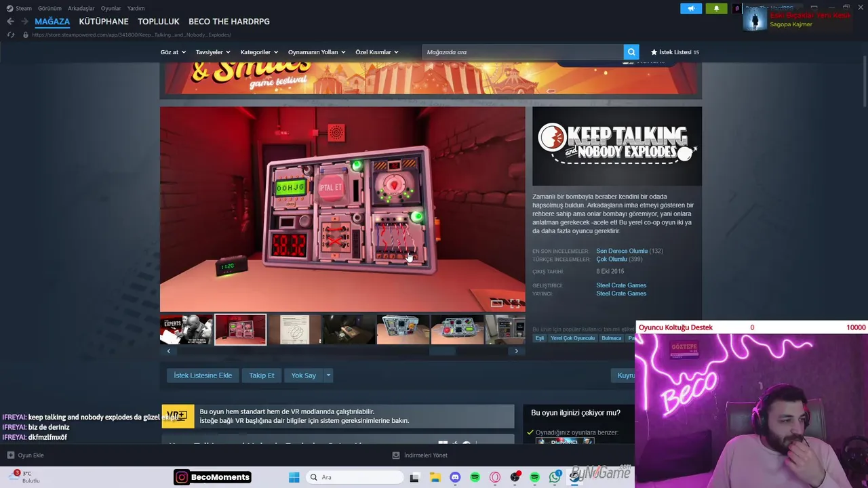Open WhatsApp from the taskbar
The width and height of the screenshot is (868, 488).
point(555,477)
